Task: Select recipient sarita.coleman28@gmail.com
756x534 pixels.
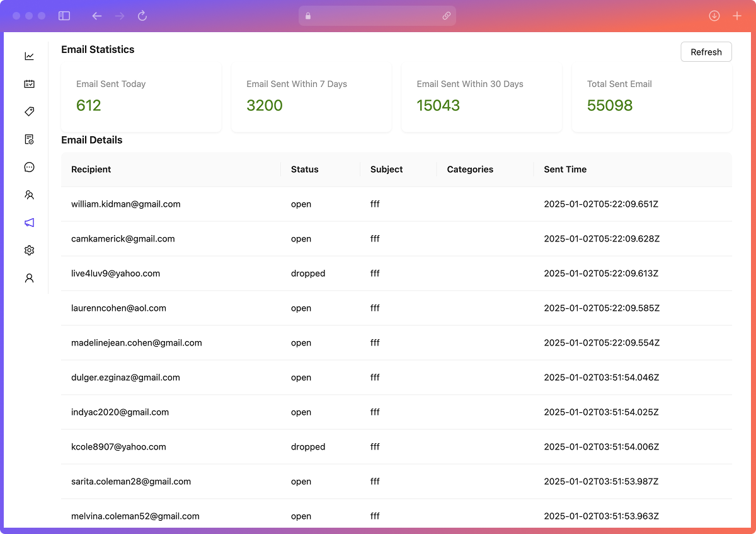Action: [x=131, y=482]
